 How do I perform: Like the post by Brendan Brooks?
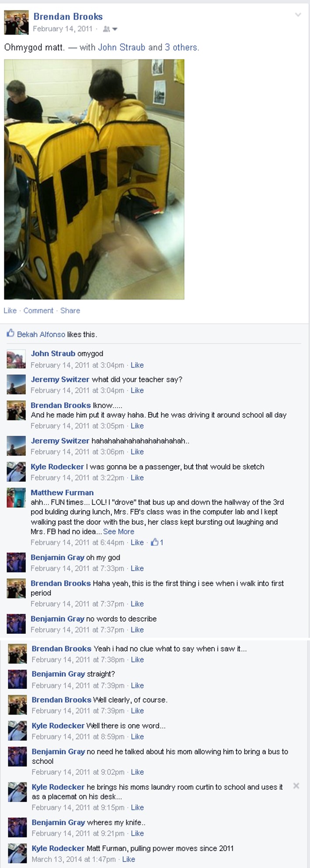pos(10,310)
